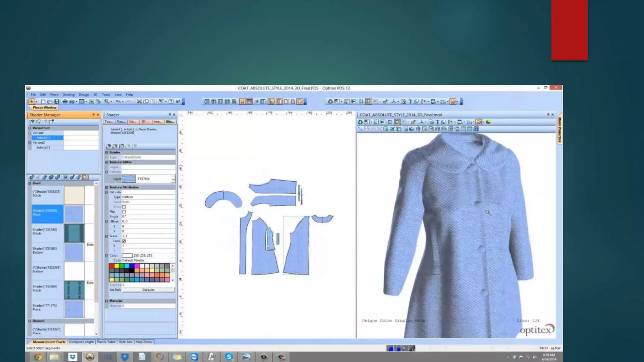The image size is (644, 362).
Task: Uncheck the Scale Lock checkbox
Action: tap(124, 241)
